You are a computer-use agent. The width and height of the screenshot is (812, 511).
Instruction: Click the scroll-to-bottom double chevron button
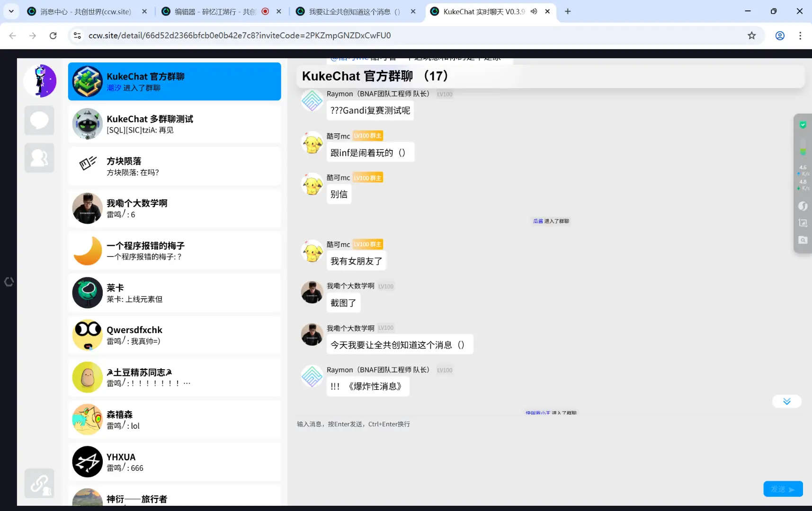[x=786, y=401]
